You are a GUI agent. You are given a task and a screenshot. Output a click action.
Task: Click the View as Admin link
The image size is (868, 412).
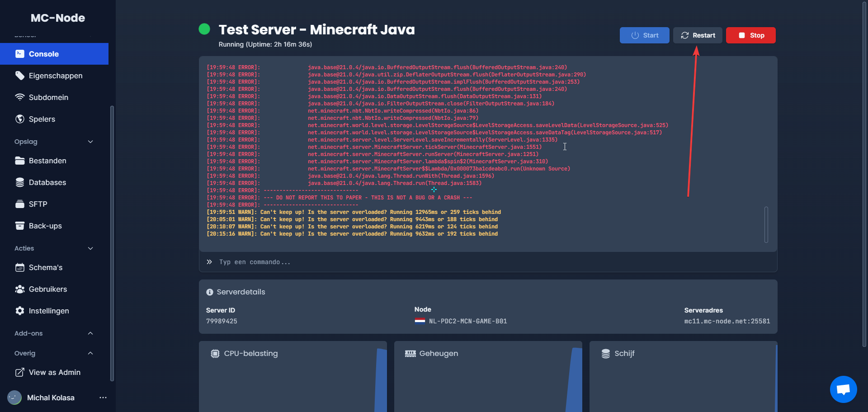pyautogui.click(x=54, y=372)
